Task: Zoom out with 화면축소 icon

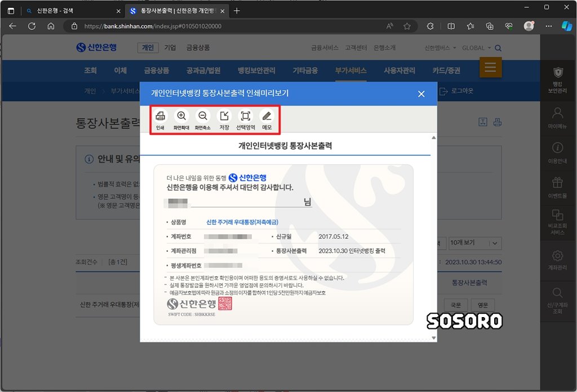Action: point(202,120)
